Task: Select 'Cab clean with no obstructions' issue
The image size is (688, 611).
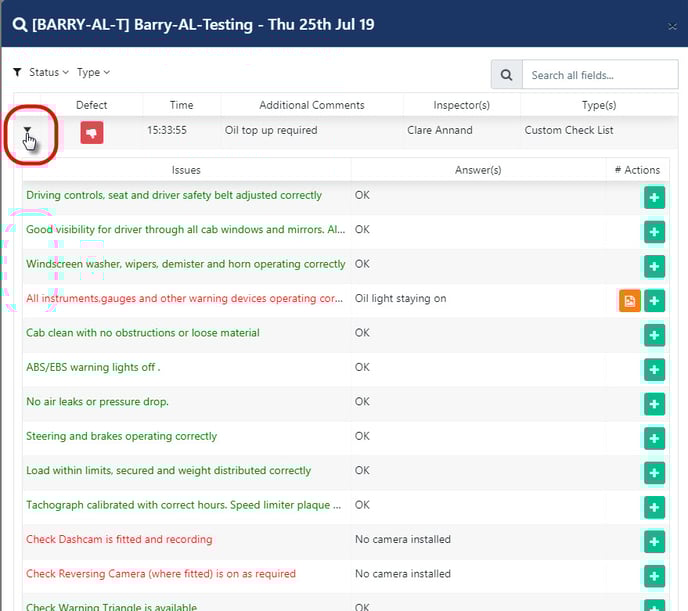Action: click(143, 333)
